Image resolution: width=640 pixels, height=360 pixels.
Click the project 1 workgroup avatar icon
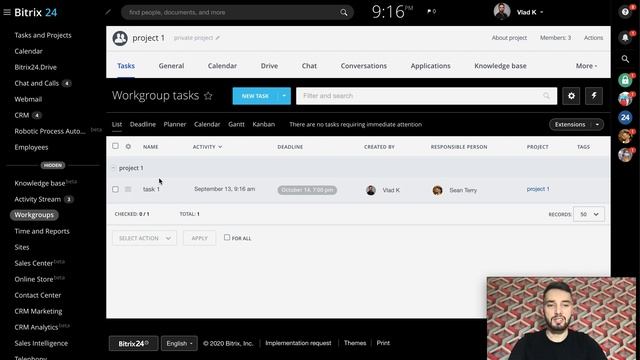coord(120,38)
